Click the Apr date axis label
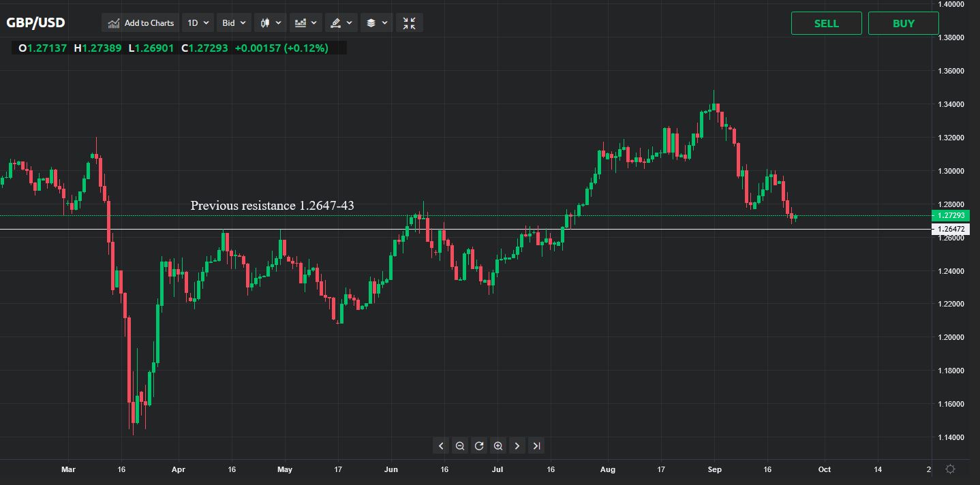This screenshot has width=980, height=485. click(x=178, y=469)
